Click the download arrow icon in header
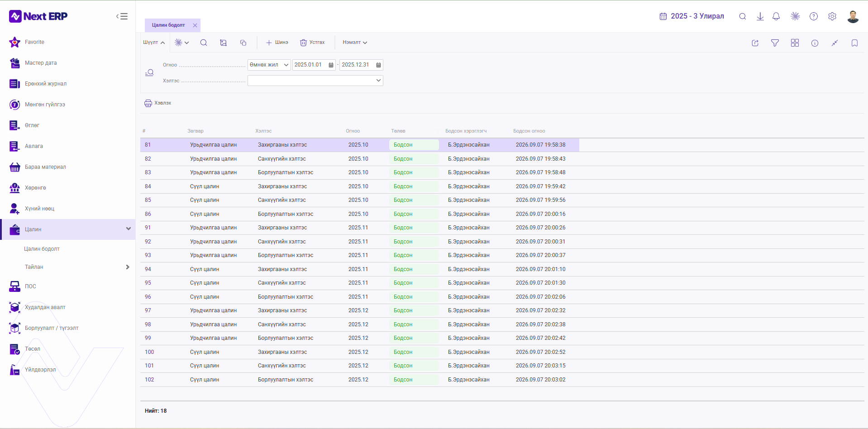Screen dimensions: 868x429 (760, 16)
